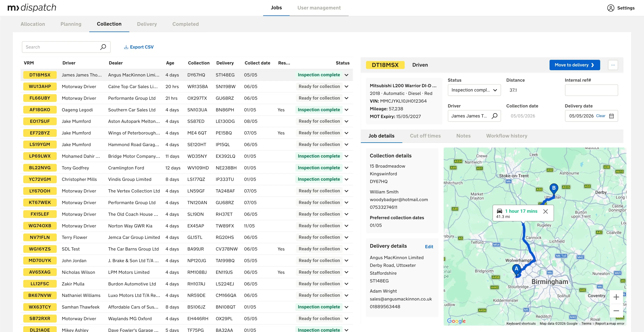Sort by the Collect date column header

pos(257,63)
